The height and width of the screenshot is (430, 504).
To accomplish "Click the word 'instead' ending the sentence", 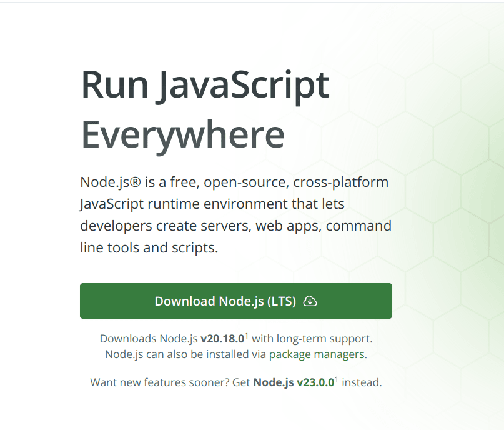I will click(361, 382).
